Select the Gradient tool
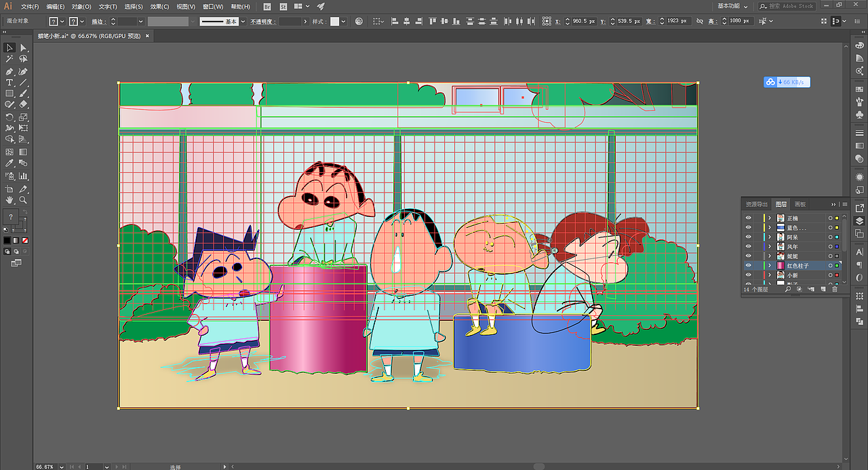The width and height of the screenshot is (868, 470). (x=23, y=152)
